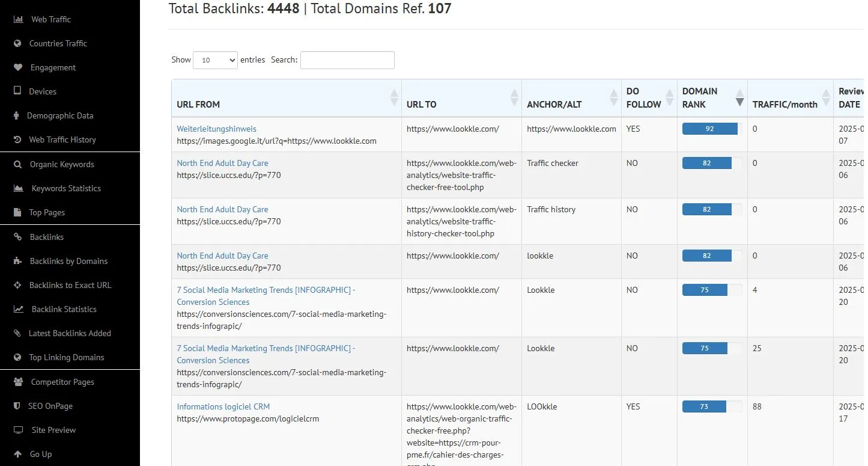Screen dimensions: 868x466
Task: Open Backlinks by Domains
Action: tap(70, 261)
